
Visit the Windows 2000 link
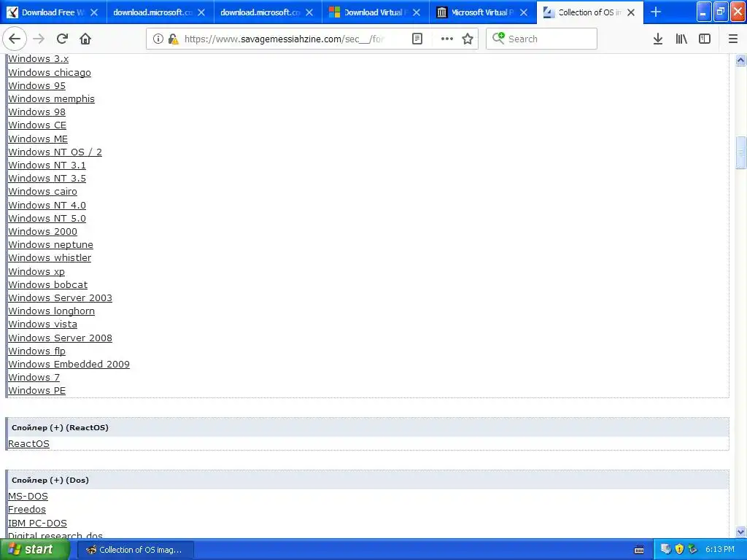click(x=42, y=231)
